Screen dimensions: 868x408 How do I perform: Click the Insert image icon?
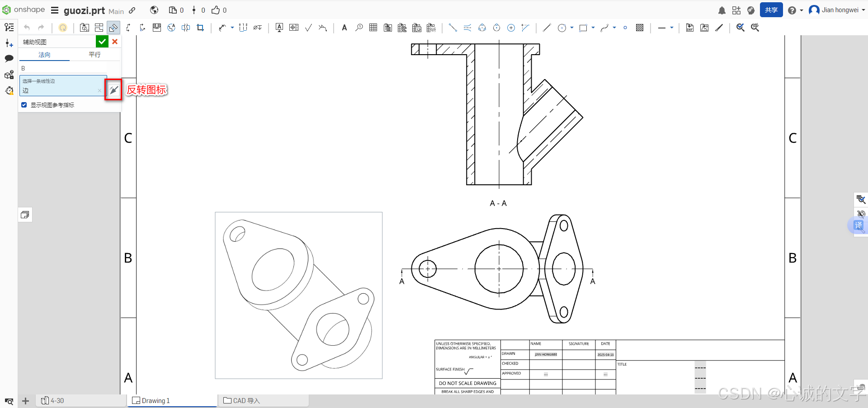pos(704,28)
